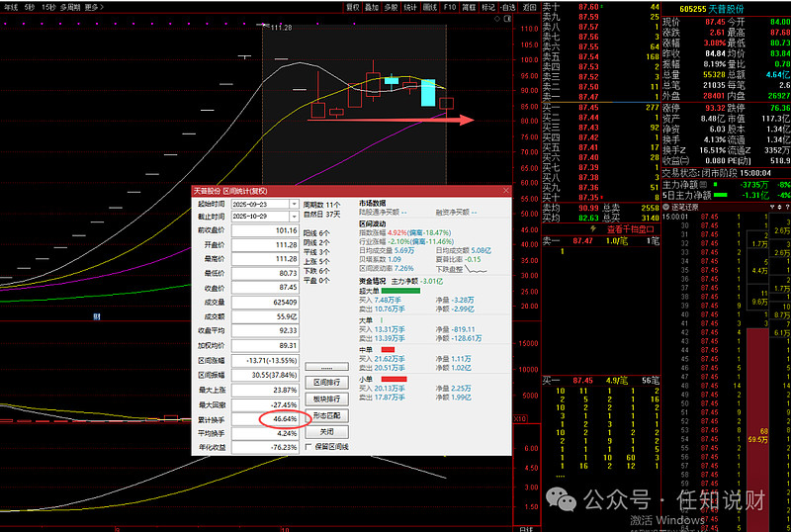This screenshot has height=532, width=791.
Task: Click the up-down sort icon in 逐笔还原 header
Action: [x=780, y=207]
